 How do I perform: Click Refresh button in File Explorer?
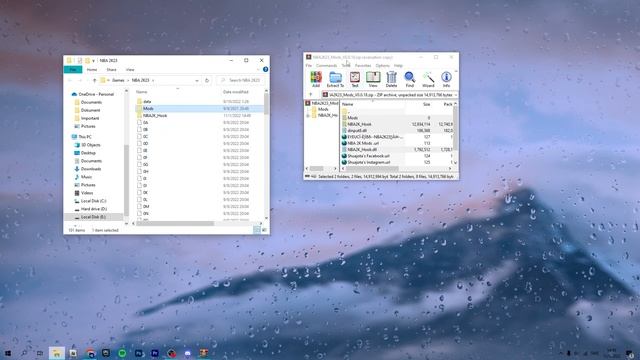(207, 80)
